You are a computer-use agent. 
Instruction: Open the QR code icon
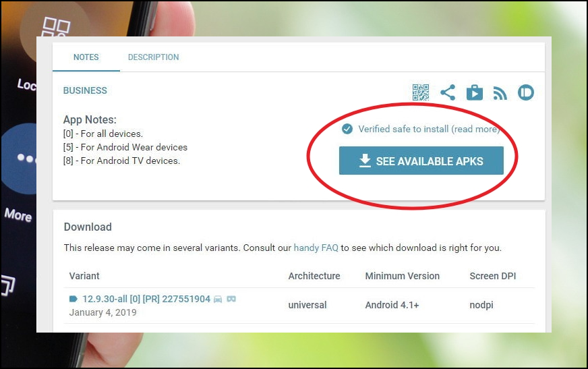pos(421,92)
